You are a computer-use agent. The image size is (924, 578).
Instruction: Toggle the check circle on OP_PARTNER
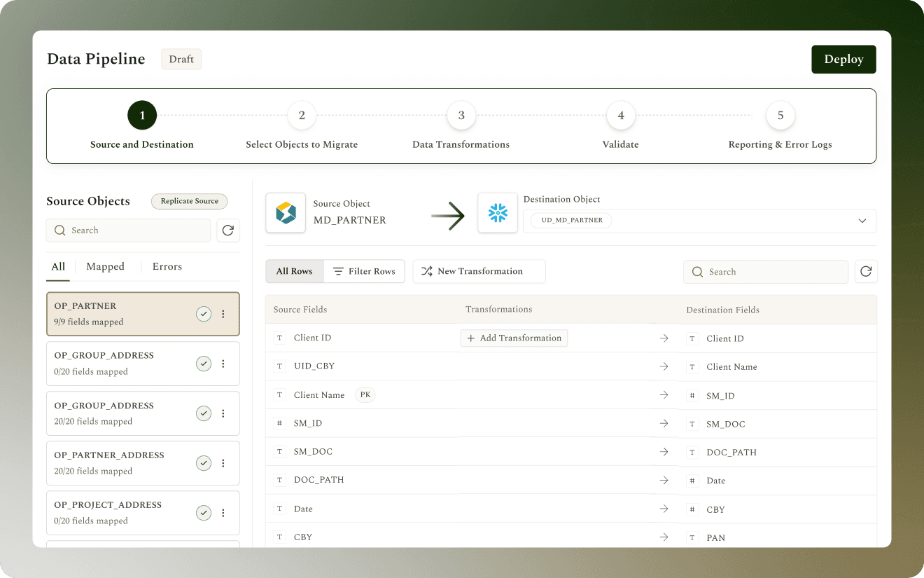click(204, 314)
